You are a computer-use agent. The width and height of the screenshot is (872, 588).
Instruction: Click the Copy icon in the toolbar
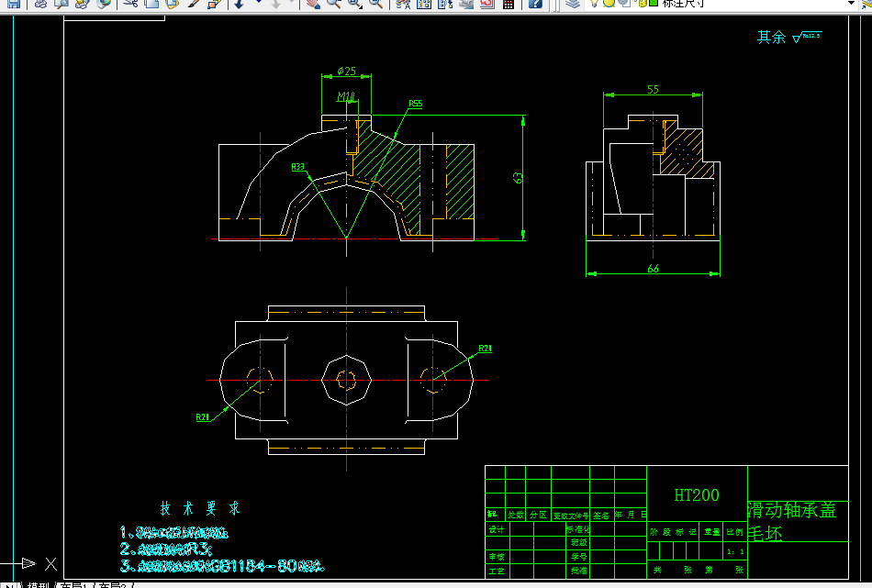151,4
